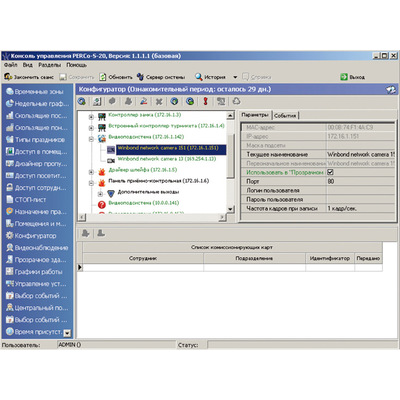Screen dimensions: 400x400
Task: Select Winbond network camera 13 tree item
Action: (167, 159)
